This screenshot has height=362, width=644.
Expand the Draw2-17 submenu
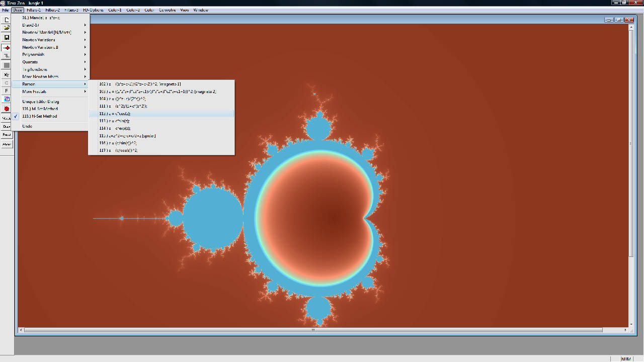[x=50, y=25]
